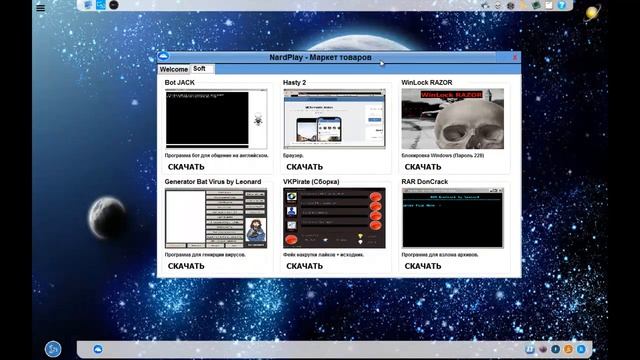Download VKPirate (Сборка) with СКАЧАТЬ

pyautogui.click(x=304, y=266)
